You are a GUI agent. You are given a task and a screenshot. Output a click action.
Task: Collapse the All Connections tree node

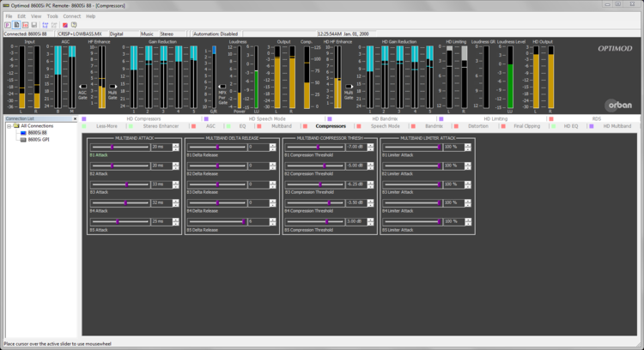coord(8,127)
